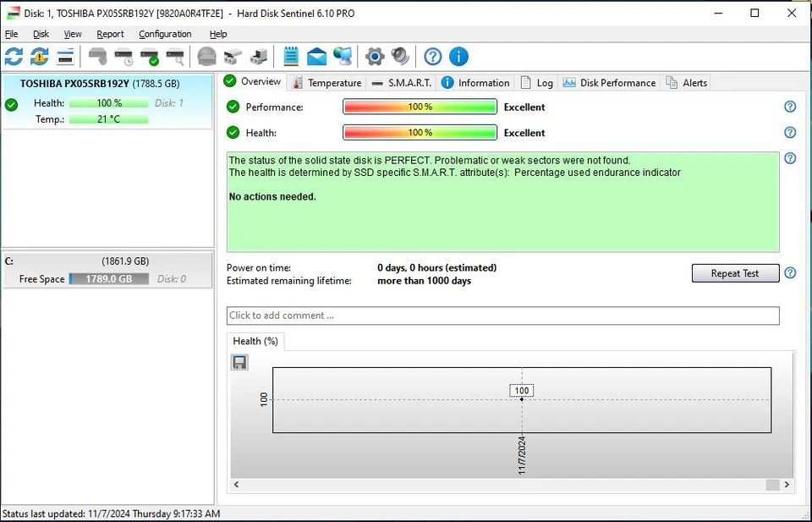Click the comment input field
The width and height of the screenshot is (812, 522).
tap(502, 316)
